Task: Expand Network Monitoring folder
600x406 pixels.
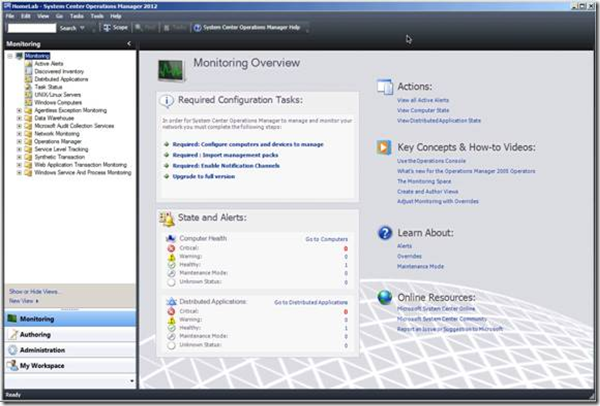Action: tap(19, 134)
